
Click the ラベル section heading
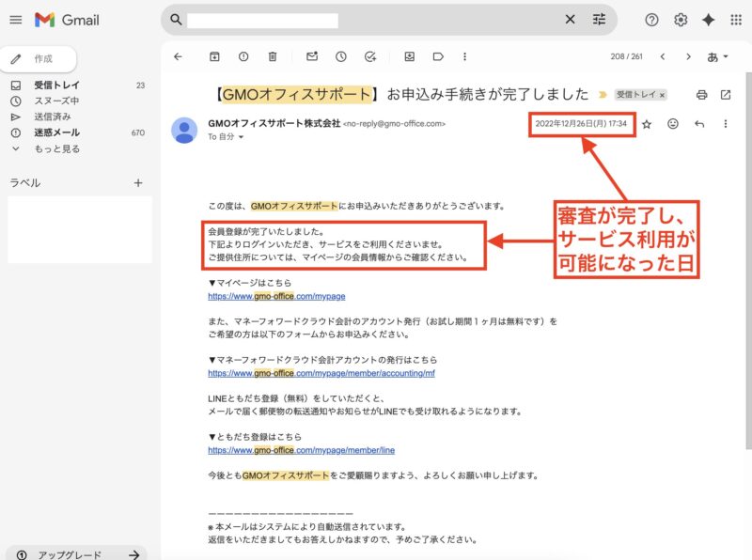tap(25, 182)
